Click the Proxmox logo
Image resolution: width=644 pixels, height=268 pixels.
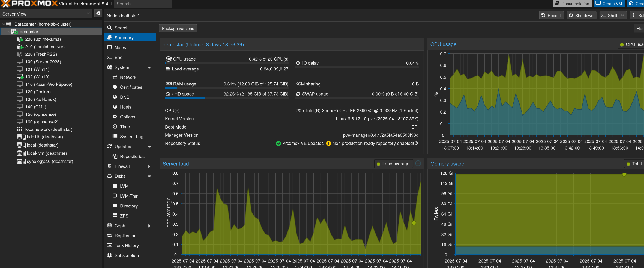(29, 4)
